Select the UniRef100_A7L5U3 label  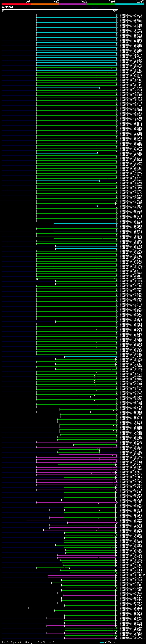pyautogui.click(x=131, y=156)
